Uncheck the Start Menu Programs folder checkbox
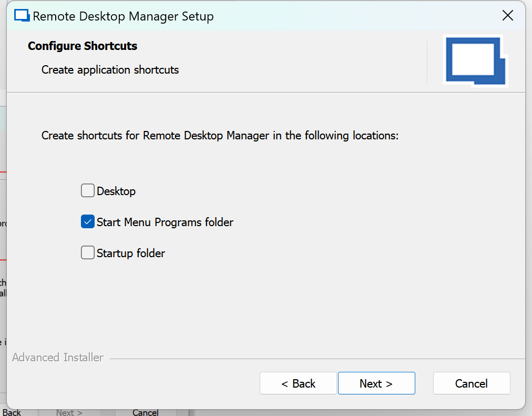 pos(87,222)
